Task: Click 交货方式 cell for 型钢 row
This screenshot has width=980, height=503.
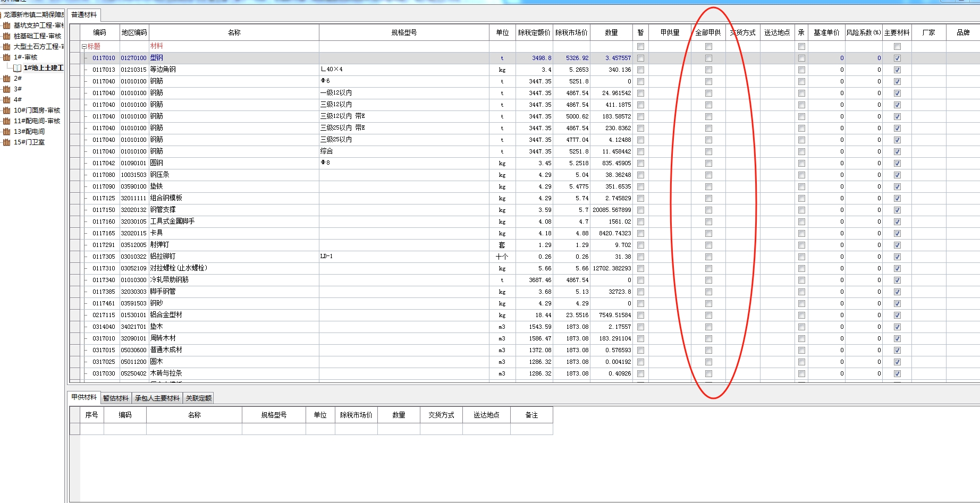Action: (743, 58)
